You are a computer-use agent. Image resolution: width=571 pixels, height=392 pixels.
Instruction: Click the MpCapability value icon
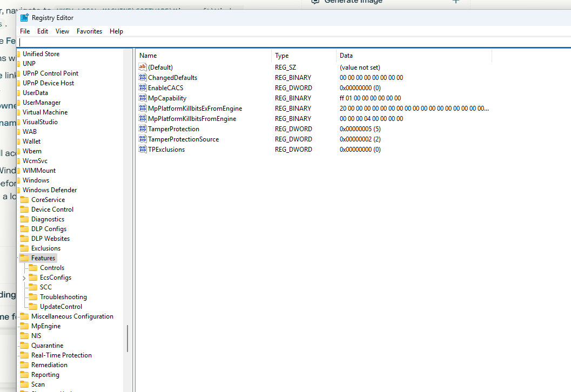(x=143, y=98)
